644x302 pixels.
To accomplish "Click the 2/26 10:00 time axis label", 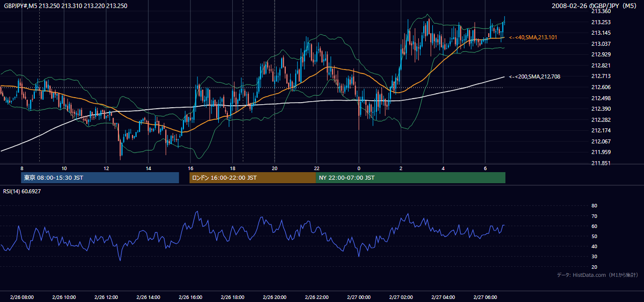I will (x=64, y=297).
